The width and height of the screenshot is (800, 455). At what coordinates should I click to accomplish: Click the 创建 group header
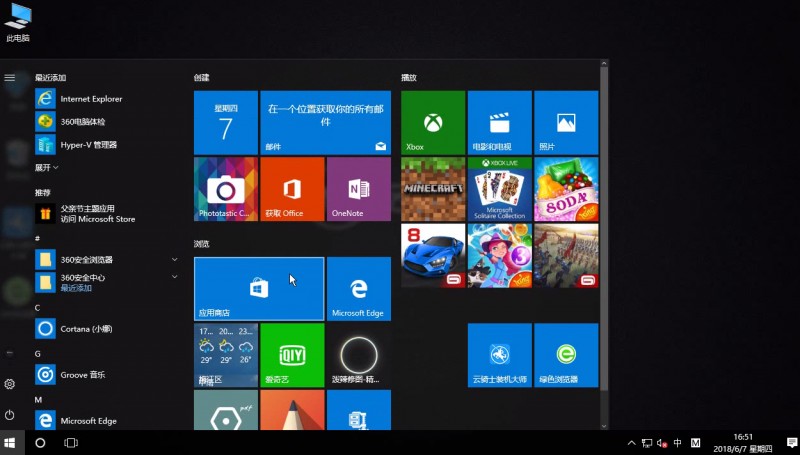click(202, 78)
